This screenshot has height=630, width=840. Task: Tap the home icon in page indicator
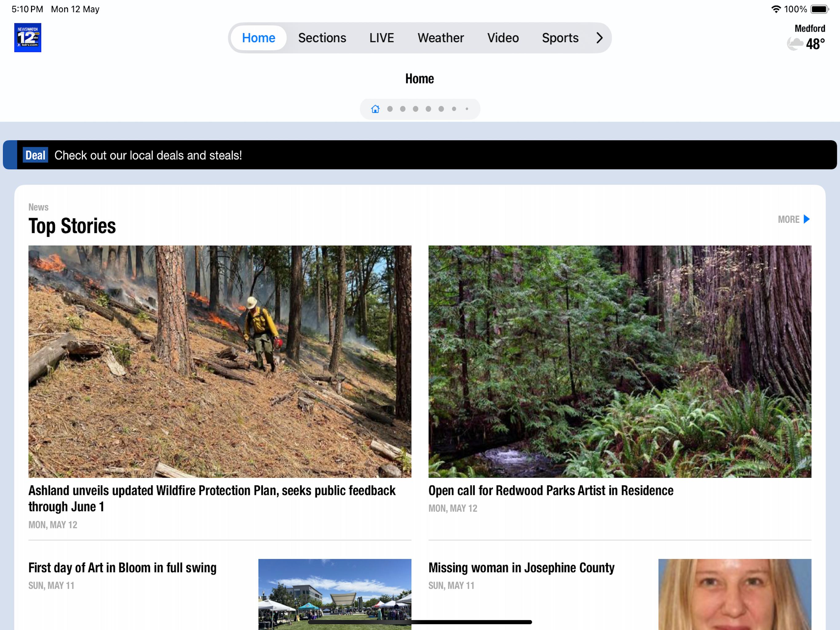click(375, 109)
